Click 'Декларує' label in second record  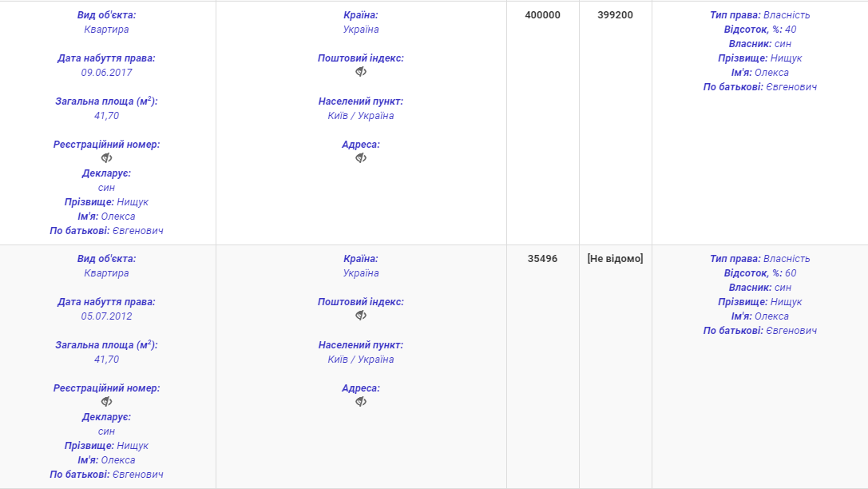click(106, 417)
